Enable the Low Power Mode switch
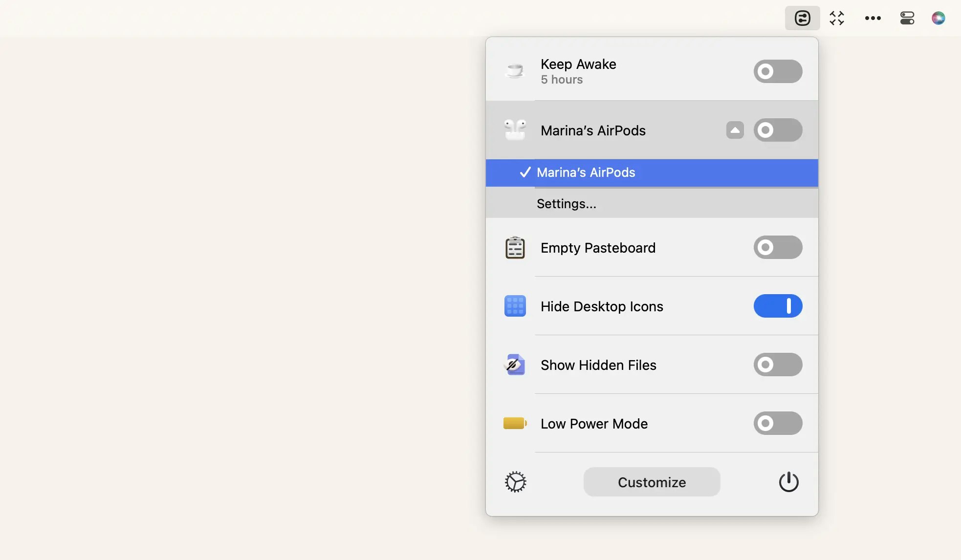Viewport: 961px width, 560px height. click(x=778, y=423)
